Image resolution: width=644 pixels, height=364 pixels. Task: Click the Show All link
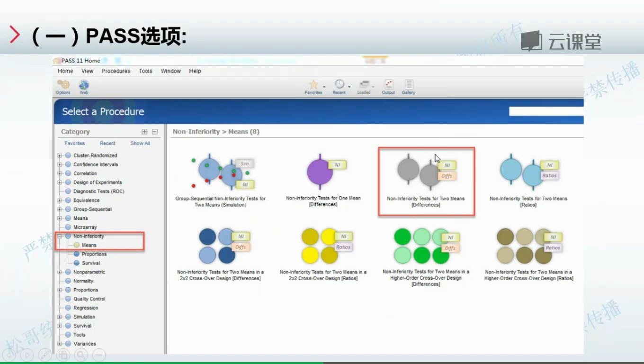[140, 143]
